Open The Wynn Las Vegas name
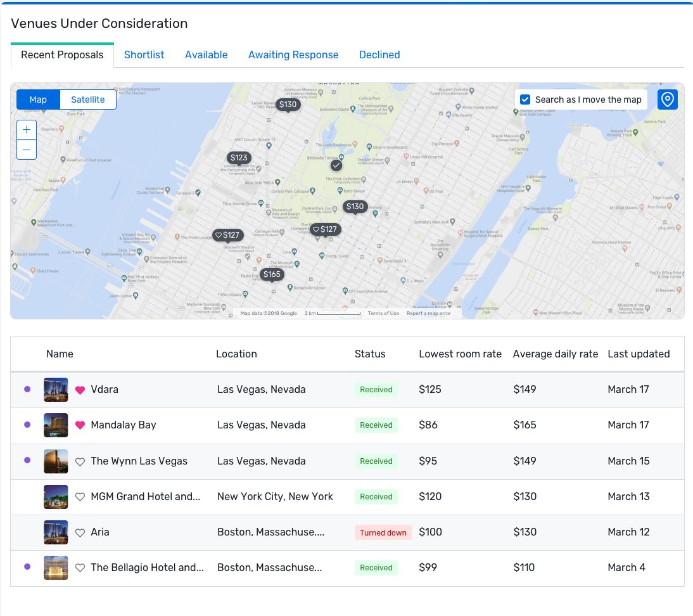The height and width of the screenshot is (616, 693). pos(139,461)
